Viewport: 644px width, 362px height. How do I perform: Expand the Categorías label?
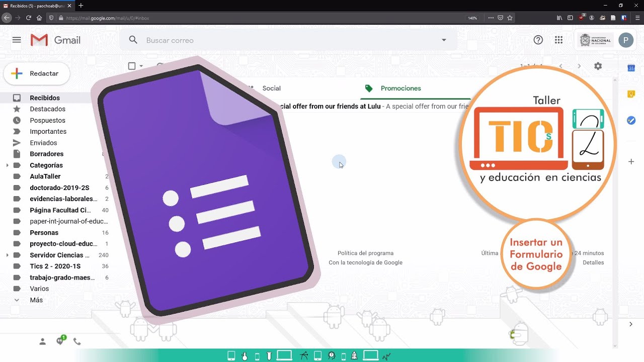[7, 165]
